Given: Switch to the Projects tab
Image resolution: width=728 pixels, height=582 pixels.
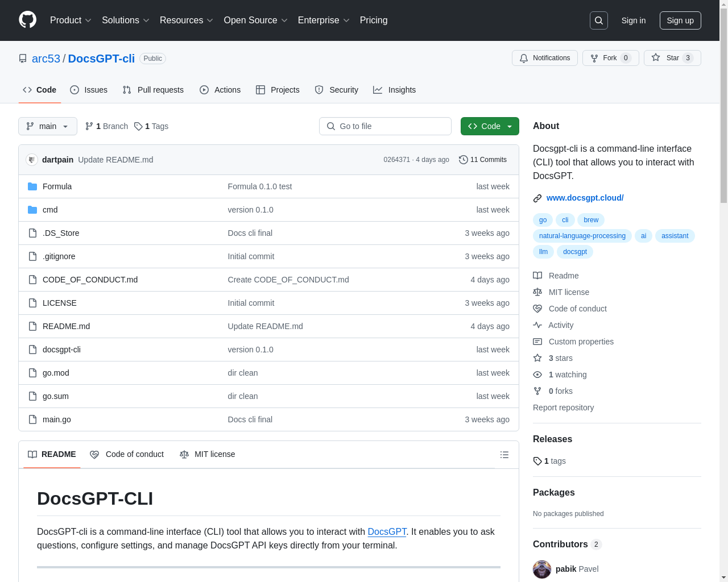Looking at the screenshot, I should tap(278, 90).
